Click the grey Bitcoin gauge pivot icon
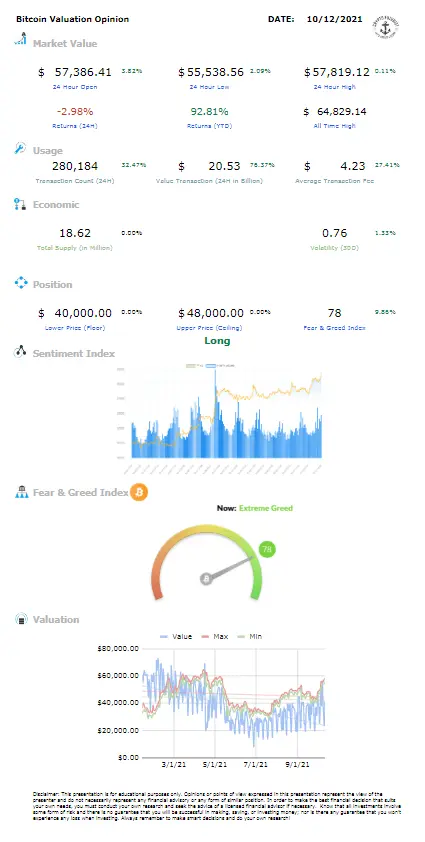Screen dimensions: 425x842 [206, 578]
